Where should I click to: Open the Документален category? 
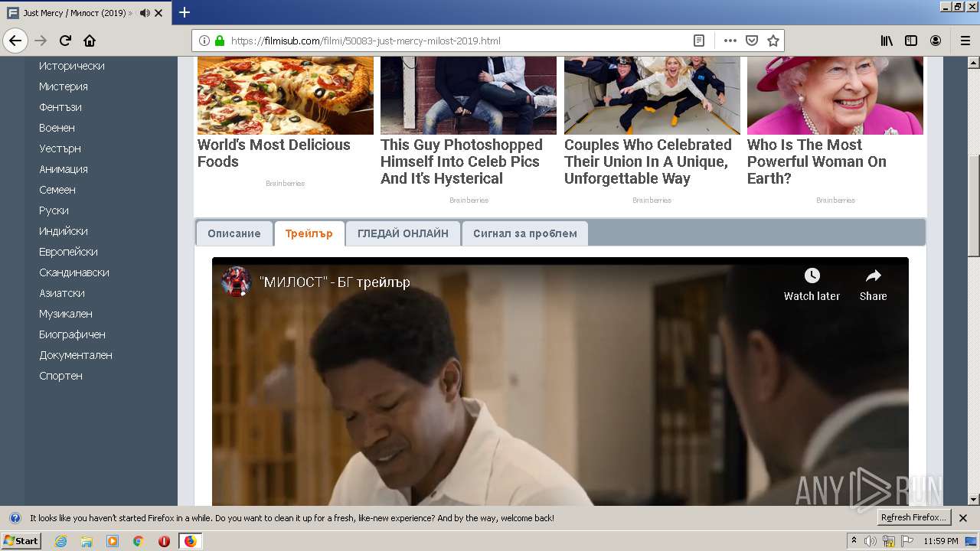coord(76,355)
